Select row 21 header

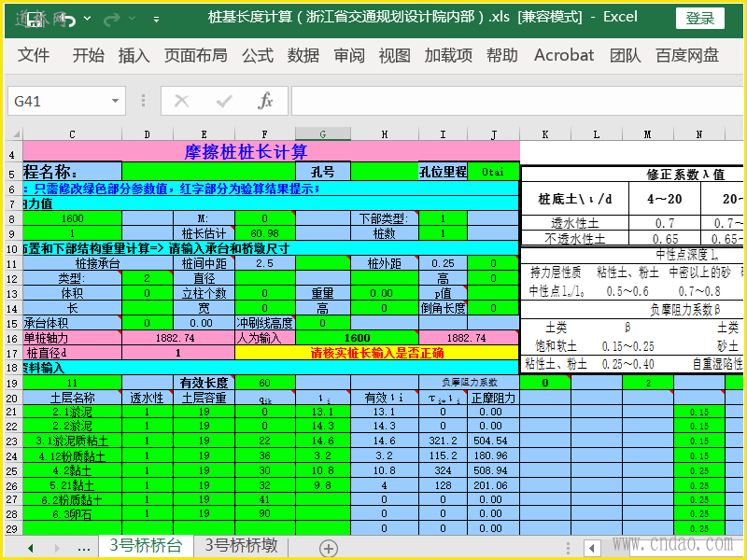point(13,412)
